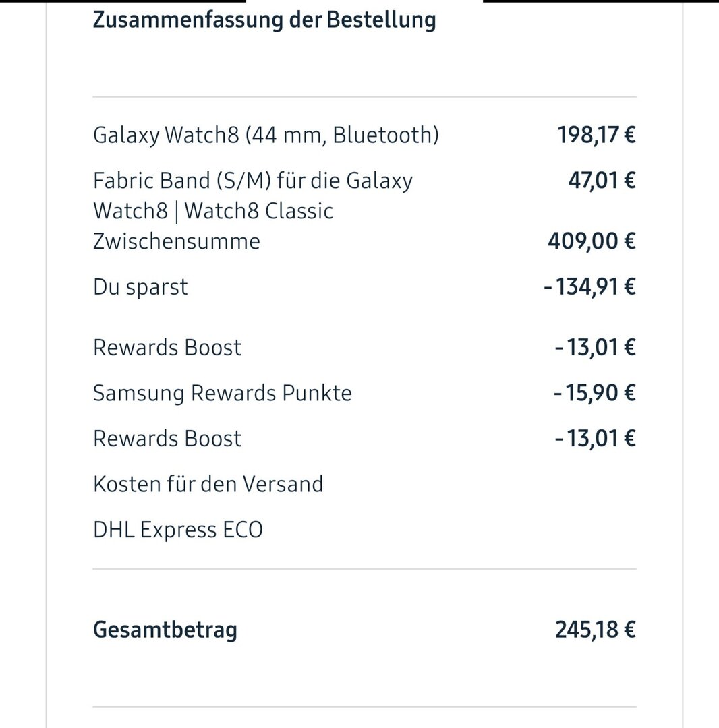719x728 pixels.
Task: Click the -15,90 € rewards points discount
Action: point(594,393)
